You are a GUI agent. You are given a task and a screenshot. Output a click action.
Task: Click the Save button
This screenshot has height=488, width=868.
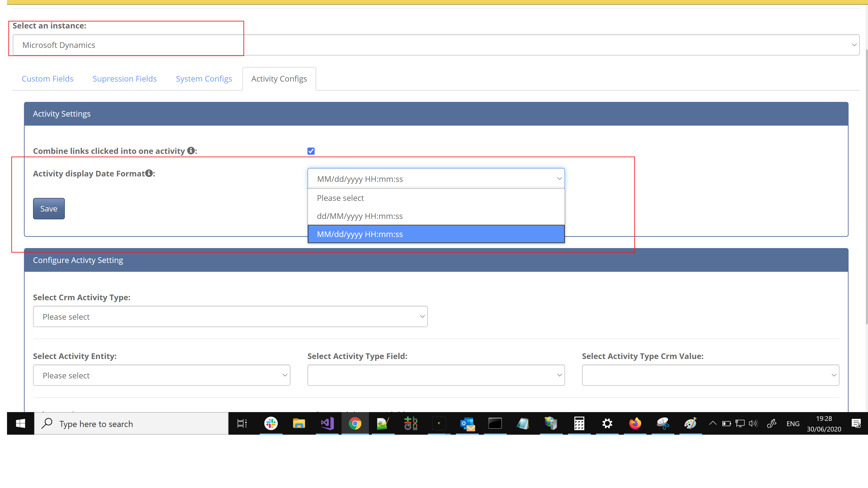click(49, 209)
